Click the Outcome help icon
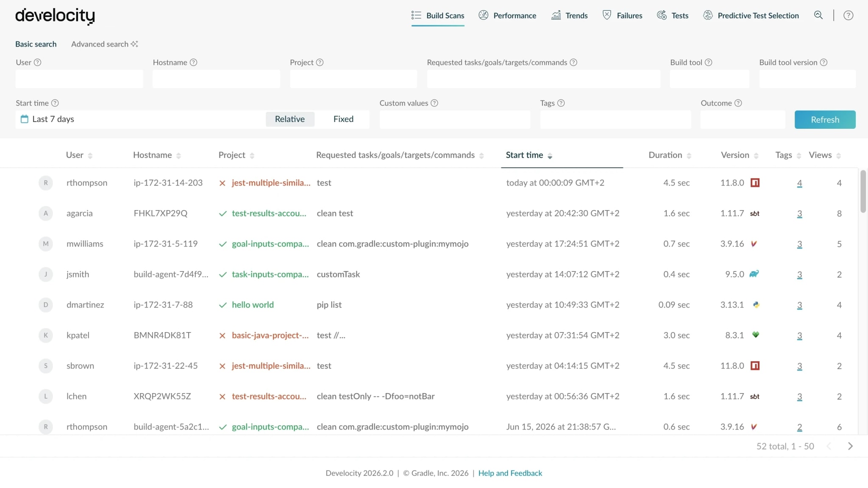868x488 pixels. [738, 103]
